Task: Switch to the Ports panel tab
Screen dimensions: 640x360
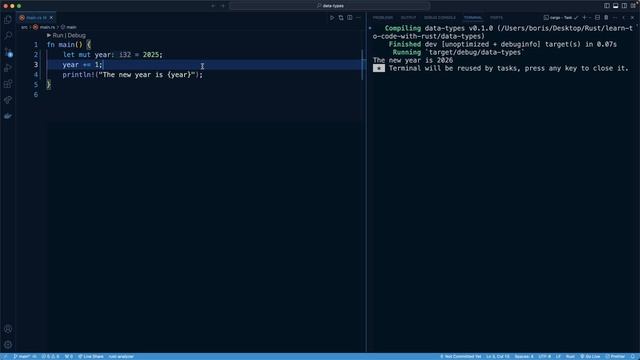Action: [496, 18]
